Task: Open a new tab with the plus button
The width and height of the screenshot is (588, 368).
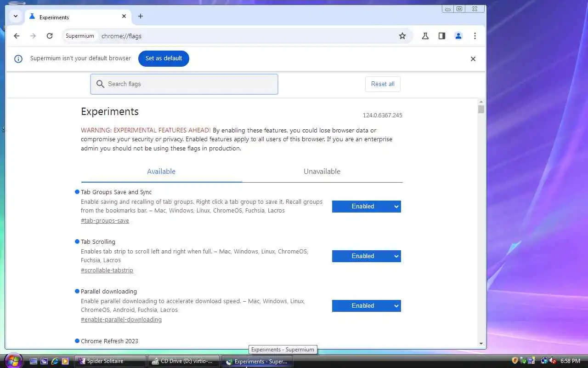Action: point(141,16)
